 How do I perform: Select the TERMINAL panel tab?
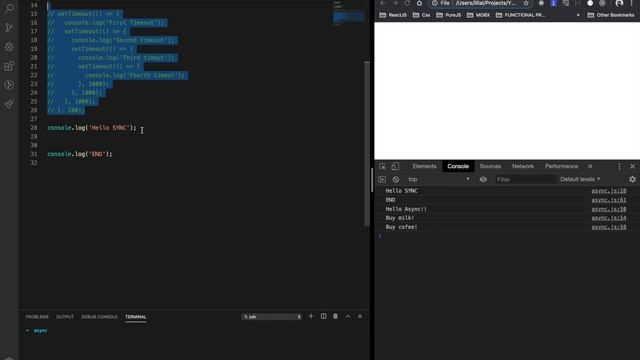[136, 317]
